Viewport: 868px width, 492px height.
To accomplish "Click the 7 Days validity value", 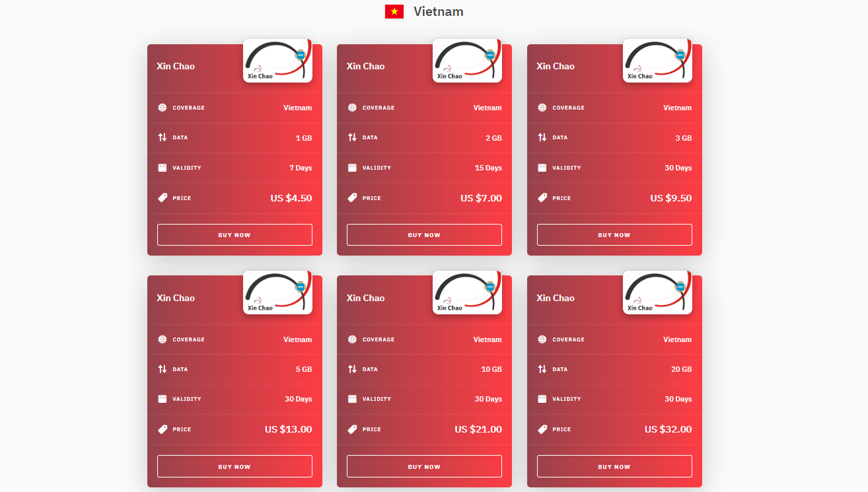I will [301, 168].
